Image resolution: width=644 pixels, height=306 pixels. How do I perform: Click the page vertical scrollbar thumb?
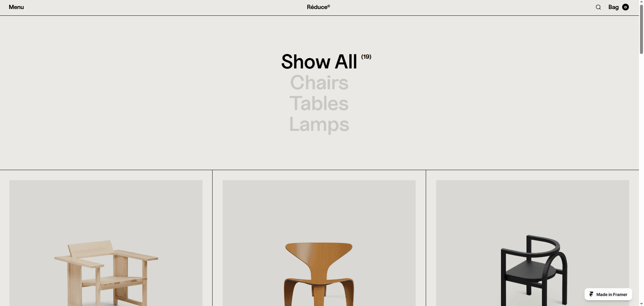click(641, 29)
